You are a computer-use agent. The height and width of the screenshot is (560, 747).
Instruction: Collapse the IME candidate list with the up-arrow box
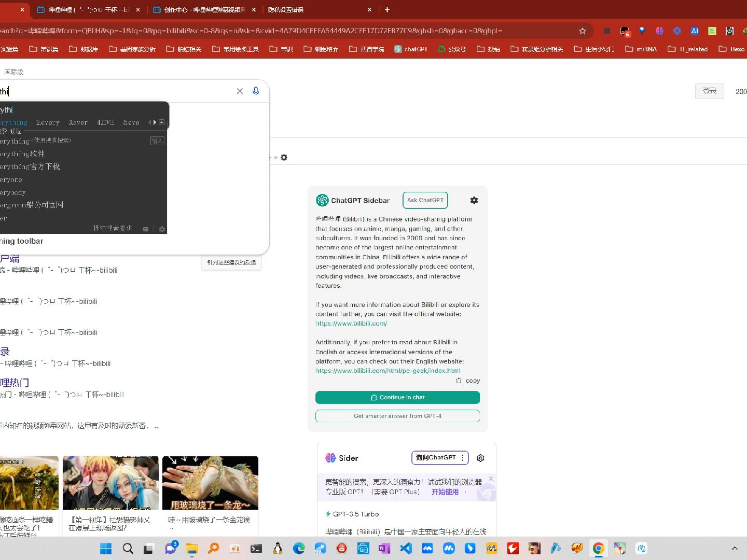tap(162, 122)
